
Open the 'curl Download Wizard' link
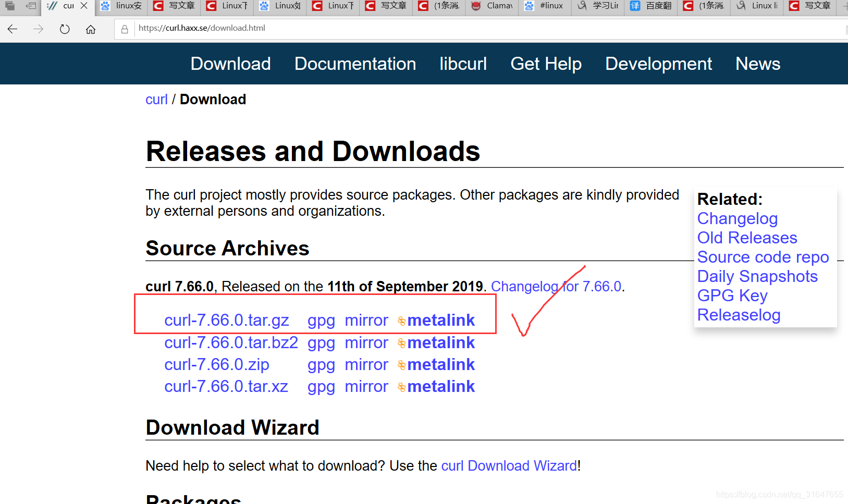click(509, 465)
